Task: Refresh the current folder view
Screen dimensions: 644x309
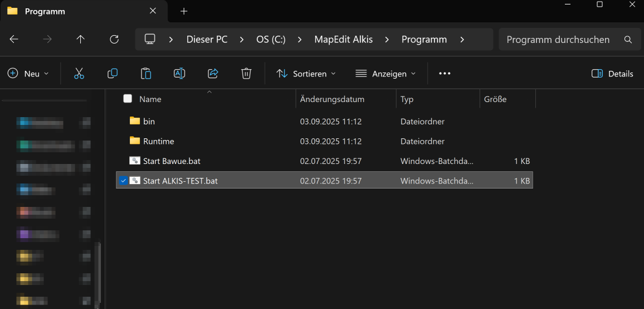Action: (114, 40)
